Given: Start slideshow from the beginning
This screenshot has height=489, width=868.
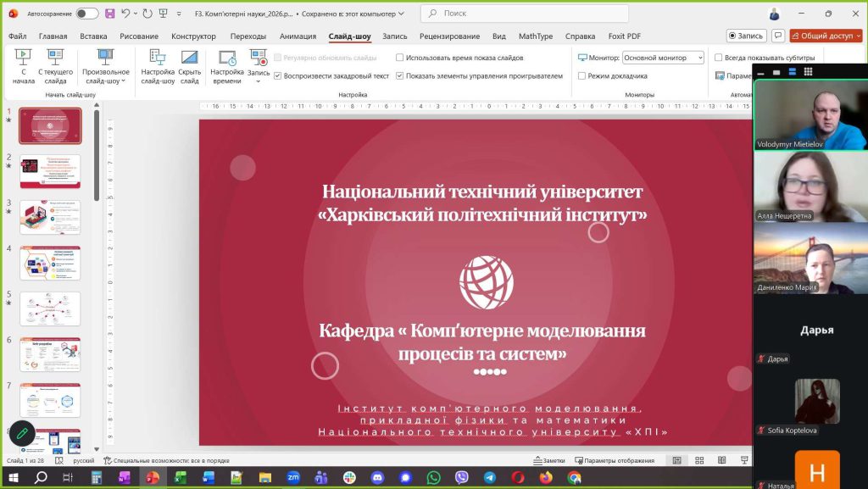Looking at the screenshot, I should (23, 65).
